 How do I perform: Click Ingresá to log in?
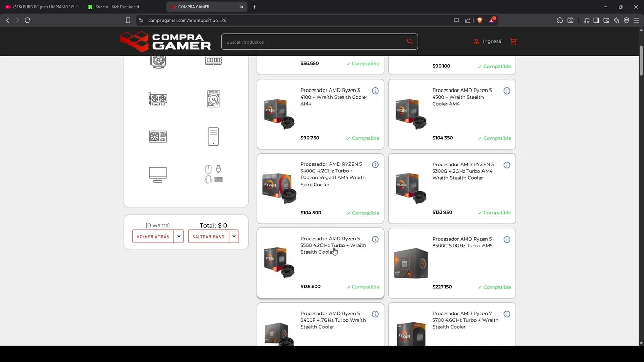[x=488, y=42]
